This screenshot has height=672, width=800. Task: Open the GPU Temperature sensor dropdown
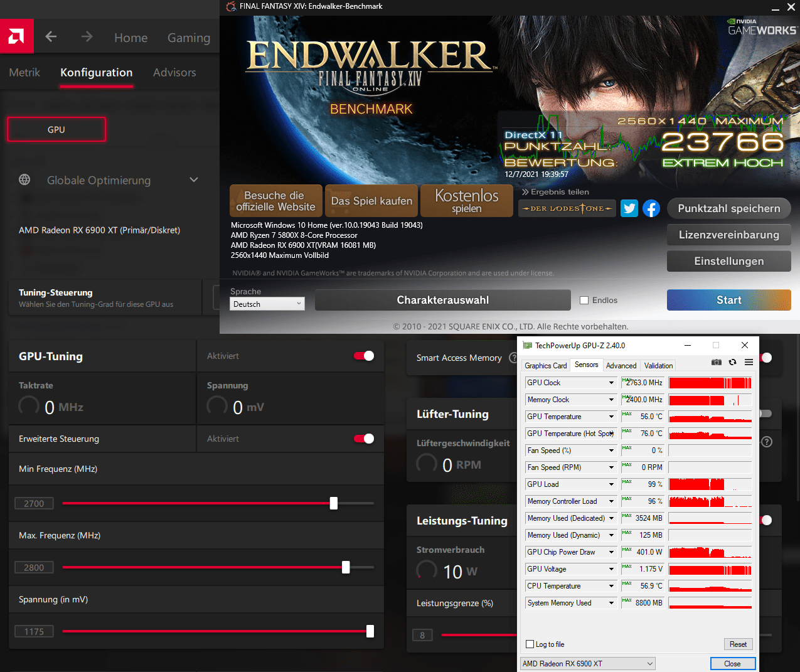(x=611, y=417)
